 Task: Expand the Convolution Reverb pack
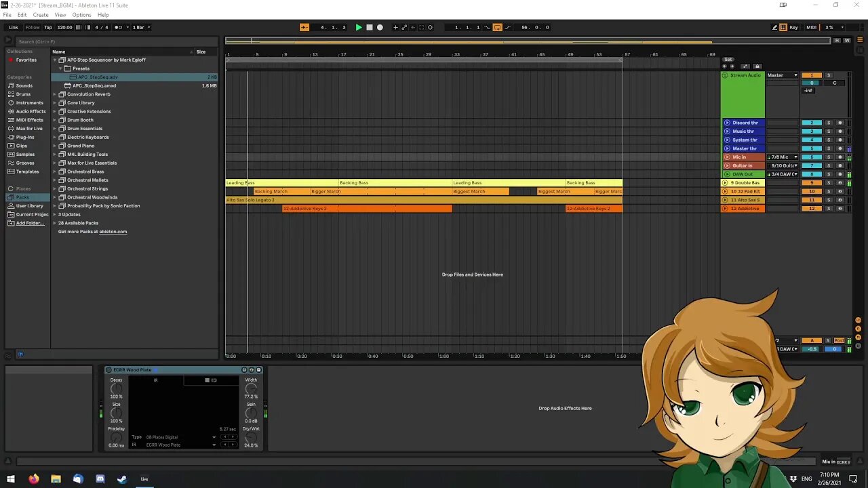click(55, 94)
